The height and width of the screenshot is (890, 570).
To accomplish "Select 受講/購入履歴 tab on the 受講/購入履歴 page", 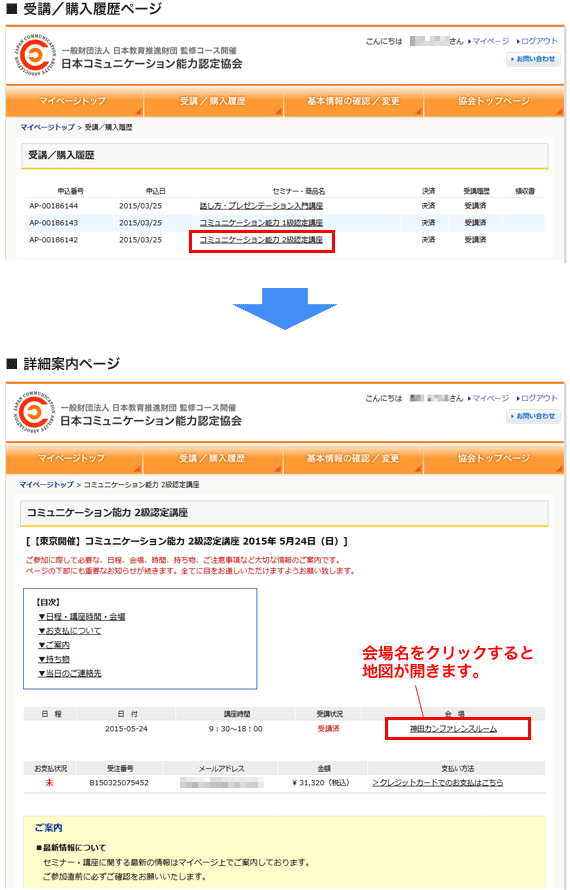I will (x=213, y=101).
